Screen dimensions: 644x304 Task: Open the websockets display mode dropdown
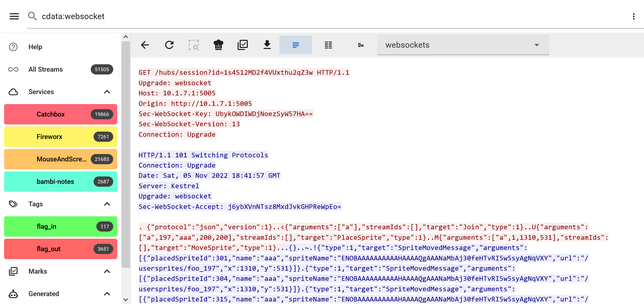pyautogui.click(x=537, y=45)
